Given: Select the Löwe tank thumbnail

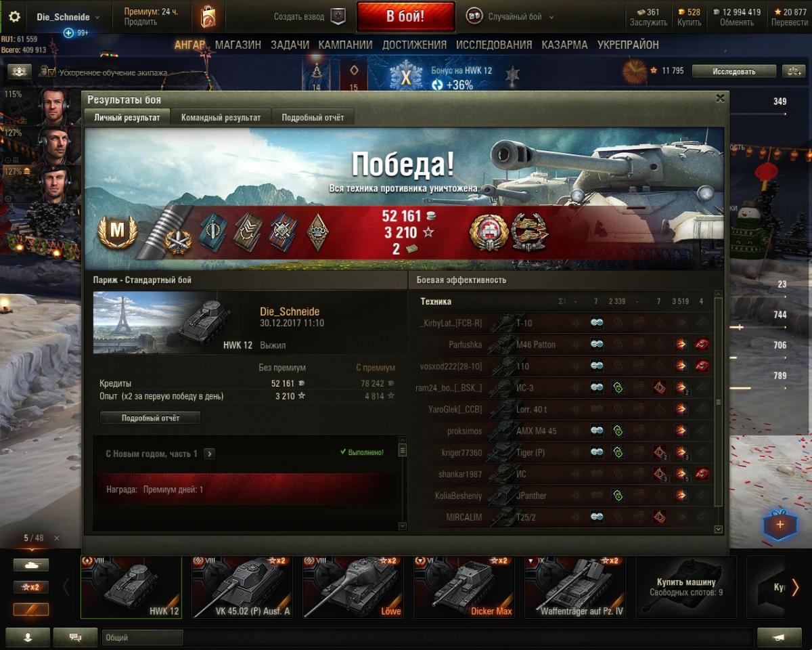Looking at the screenshot, I should pyautogui.click(x=353, y=587).
